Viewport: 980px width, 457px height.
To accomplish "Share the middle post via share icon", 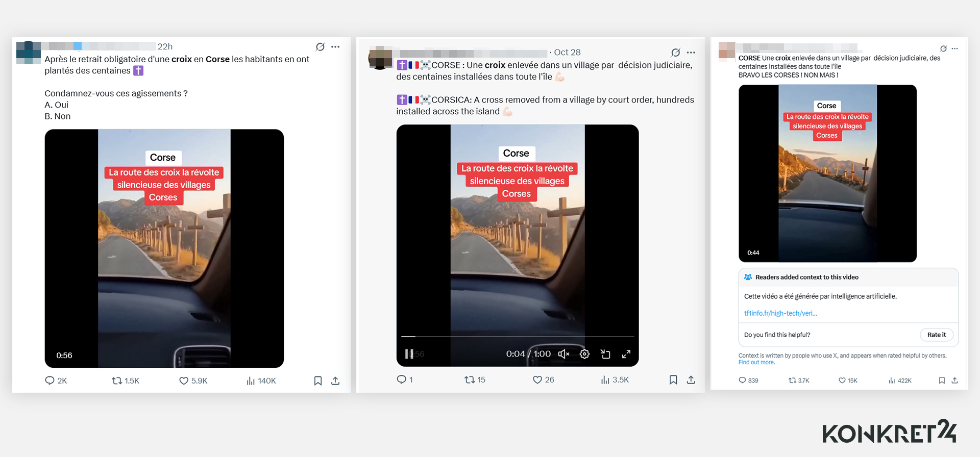I will pos(691,380).
